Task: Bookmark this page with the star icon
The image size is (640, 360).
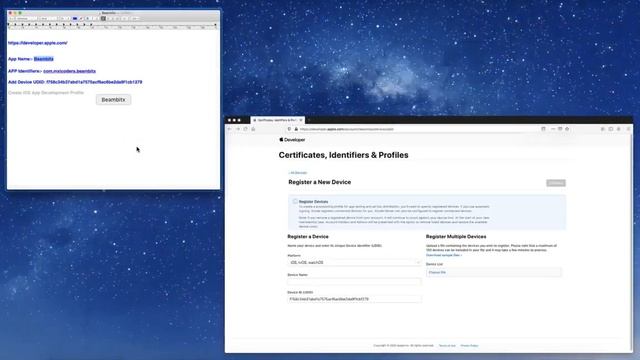Action: coord(567,129)
